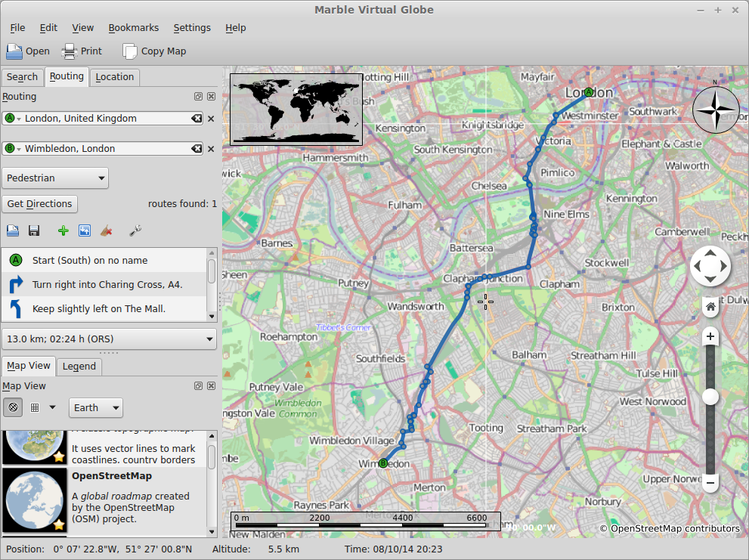Image resolution: width=749 pixels, height=560 pixels.
Task: Remove the London, United Kingdom via point
Action: tap(211, 119)
